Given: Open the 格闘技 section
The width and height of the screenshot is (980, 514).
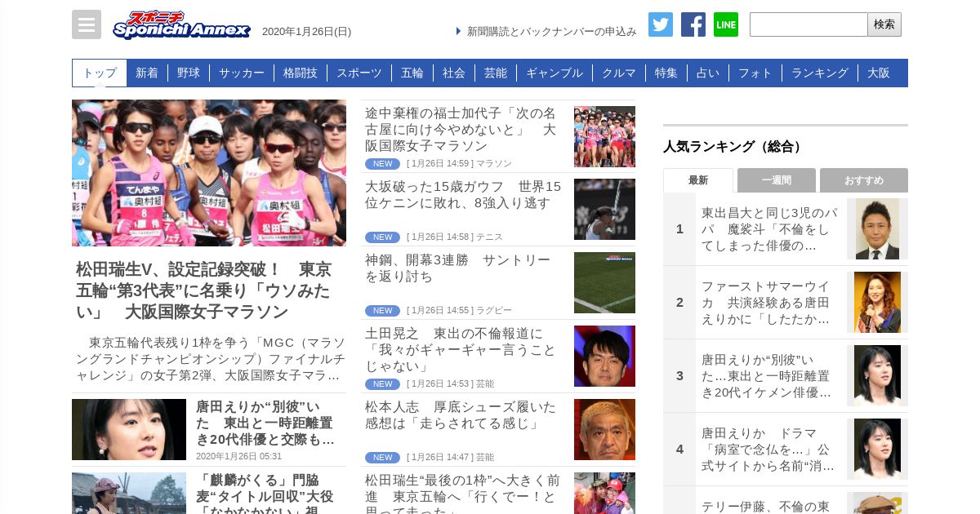Looking at the screenshot, I should (x=301, y=73).
